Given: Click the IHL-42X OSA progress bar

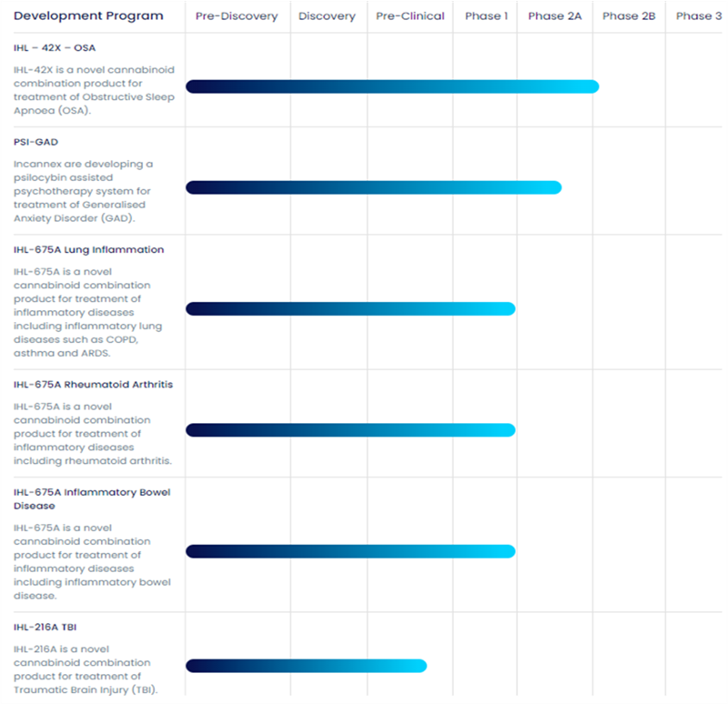Looking at the screenshot, I should [x=392, y=86].
